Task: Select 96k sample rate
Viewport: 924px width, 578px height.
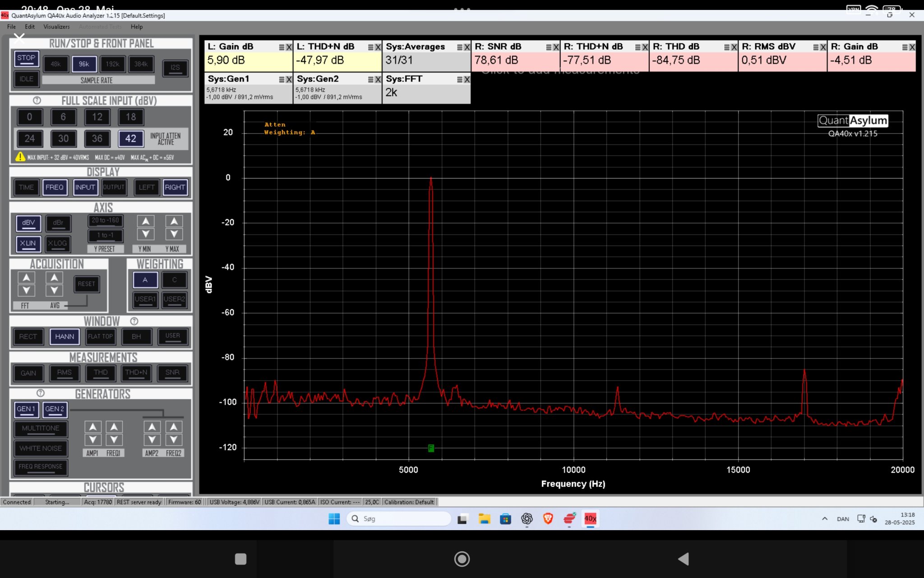Action: (84, 64)
